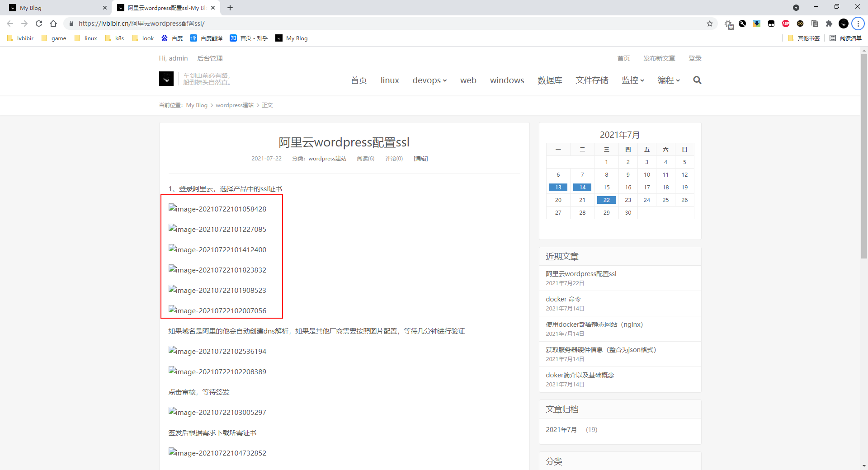Click the site search magnifier icon
Image resolution: width=868 pixels, height=470 pixels.
[697, 80]
